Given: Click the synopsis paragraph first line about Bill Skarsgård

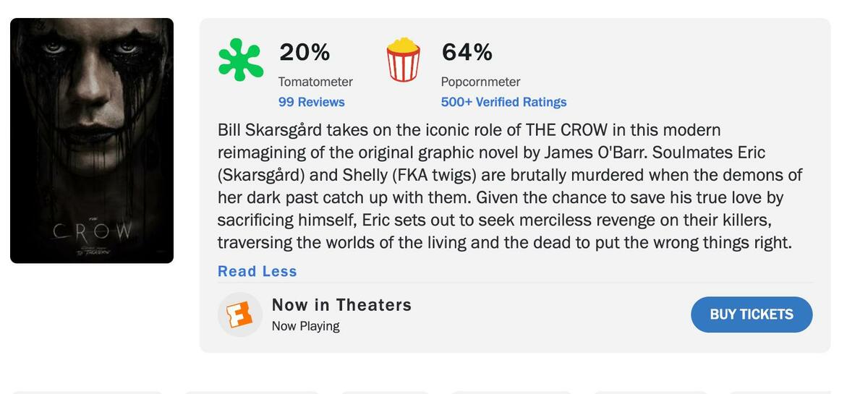Looking at the screenshot, I should pos(469,130).
